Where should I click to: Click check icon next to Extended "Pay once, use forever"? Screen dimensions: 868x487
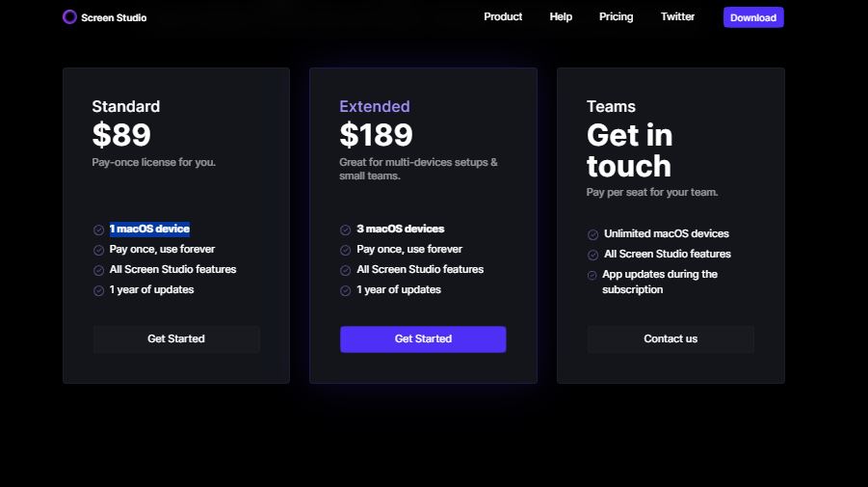tap(346, 250)
